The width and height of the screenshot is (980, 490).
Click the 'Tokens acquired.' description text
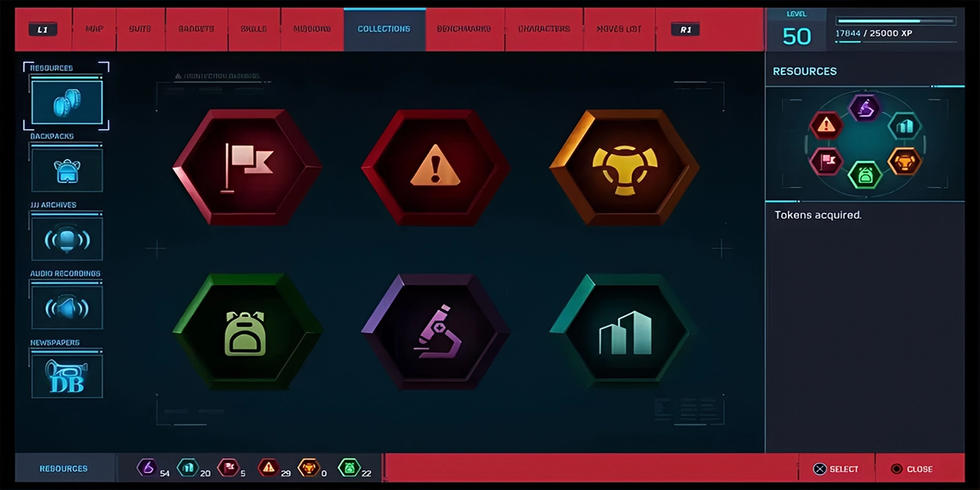(818, 216)
